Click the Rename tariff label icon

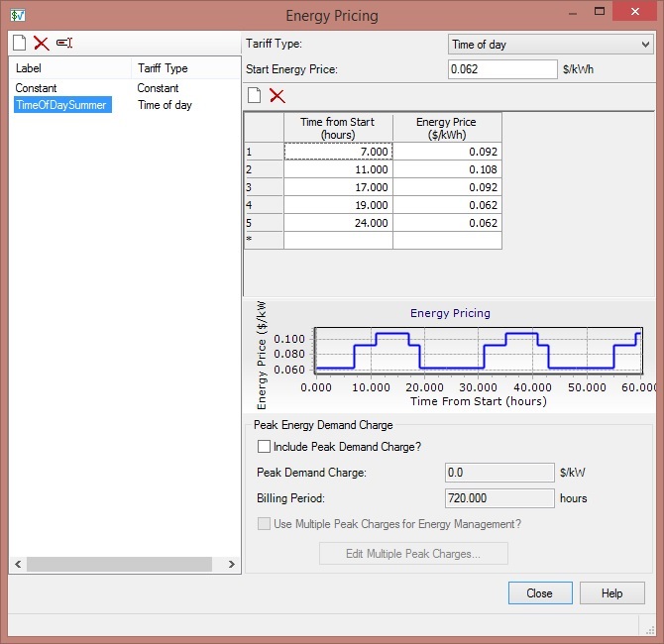64,43
